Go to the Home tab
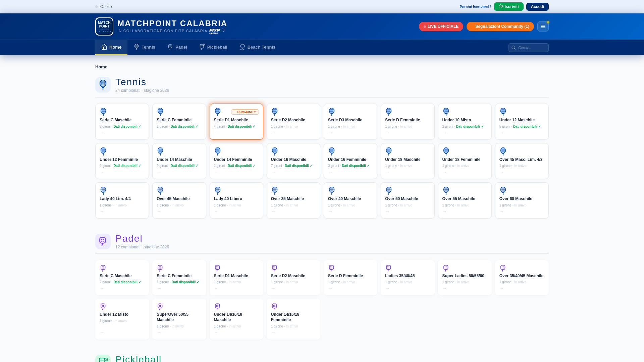This screenshot has height=362, width=644. pyautogui.click(x=111, y=47)
